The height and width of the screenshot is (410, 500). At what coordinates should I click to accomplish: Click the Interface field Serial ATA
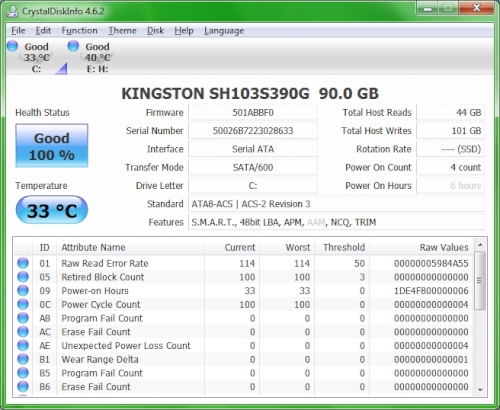click(x=253, y=149)
